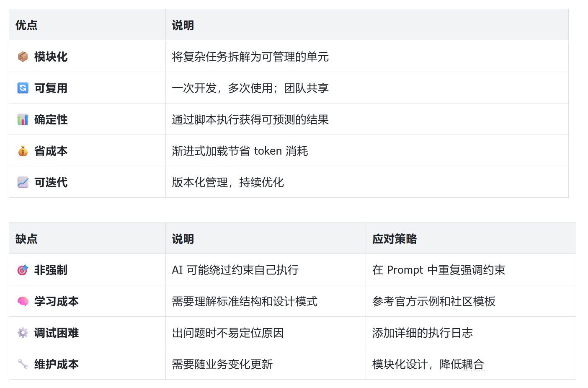Click the brain icon beside 学习成本
Viewport: 588px width, 388px height.
pyautogui.click(x=23, y=302)
